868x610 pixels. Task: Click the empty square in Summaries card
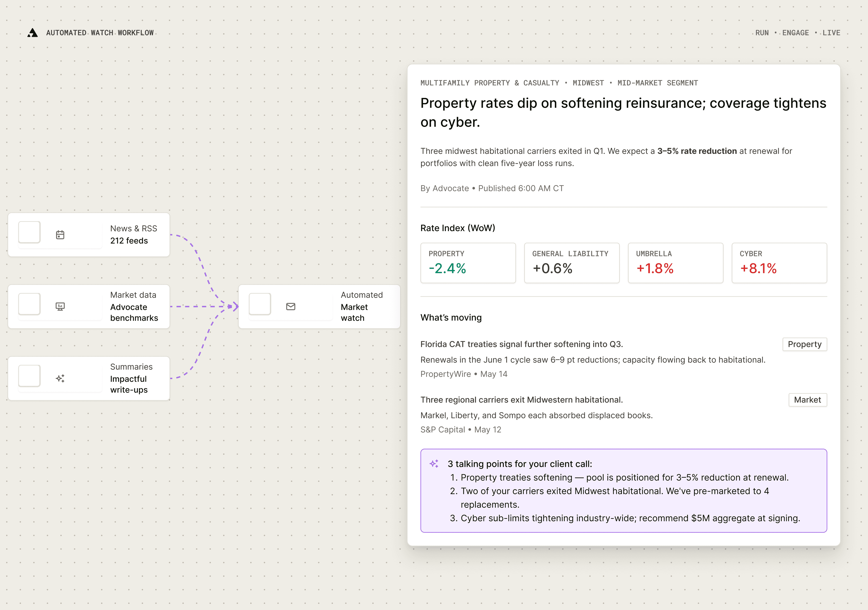click(x=29, y=376)
